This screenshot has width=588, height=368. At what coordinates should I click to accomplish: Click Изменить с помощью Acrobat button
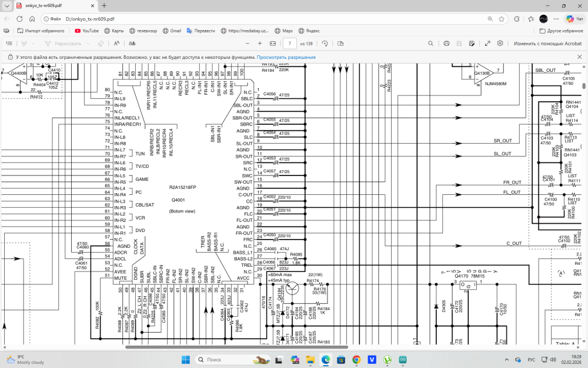547,44
